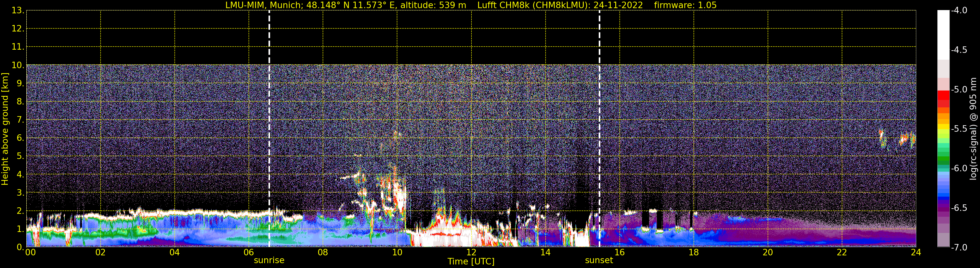980x268 pixels.
Task: Click the colorbar tick label '-5.0'
Action: coord(959,90)
